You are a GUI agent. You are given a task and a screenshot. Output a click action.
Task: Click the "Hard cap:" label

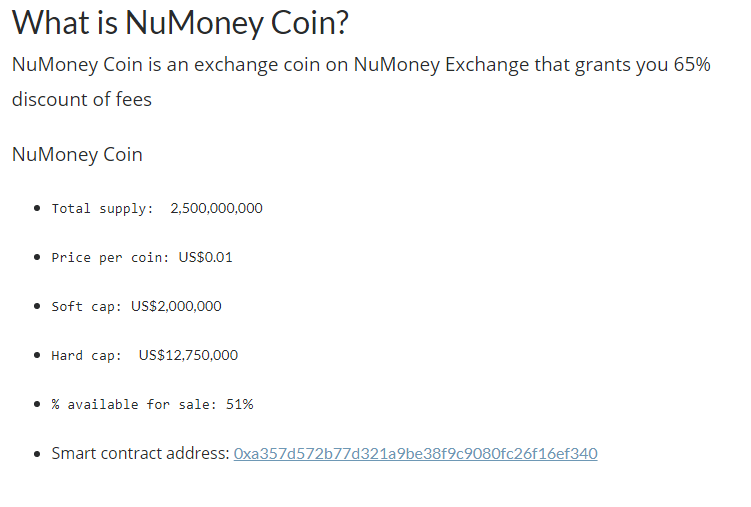[x=86, y=356]
